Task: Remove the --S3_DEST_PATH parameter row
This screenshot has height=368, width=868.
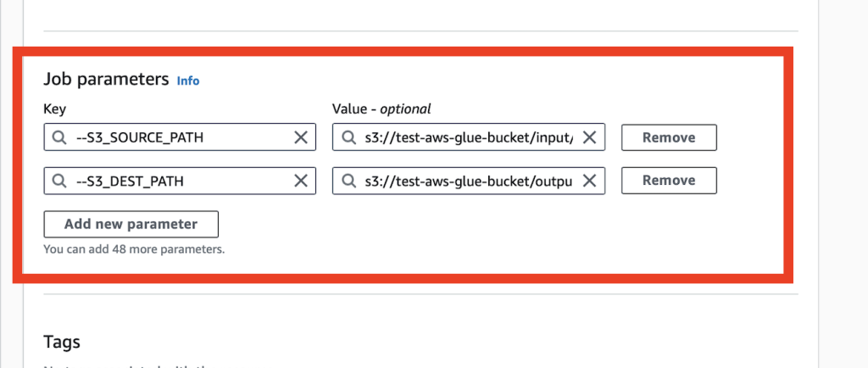Action: [669, 181]
